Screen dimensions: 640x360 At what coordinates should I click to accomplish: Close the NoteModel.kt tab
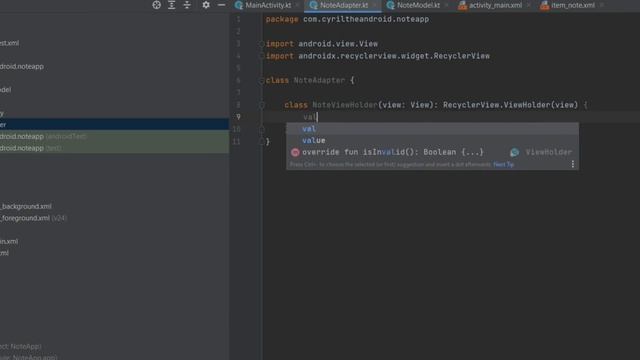click(x=447, y=5)
